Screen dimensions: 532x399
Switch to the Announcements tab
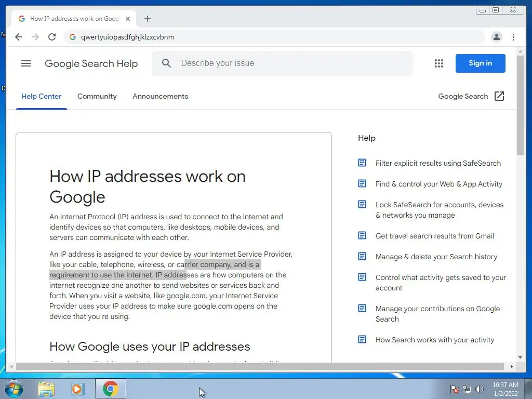click(x=160, y=96)
